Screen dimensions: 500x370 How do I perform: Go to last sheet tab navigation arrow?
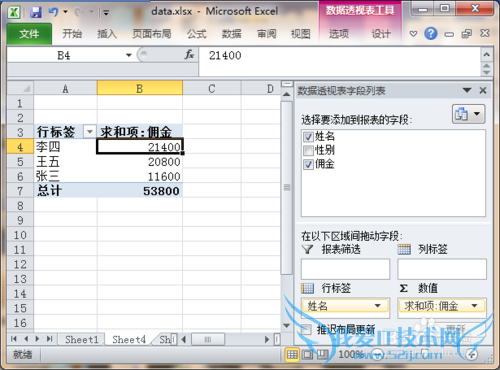pos(49,339)
